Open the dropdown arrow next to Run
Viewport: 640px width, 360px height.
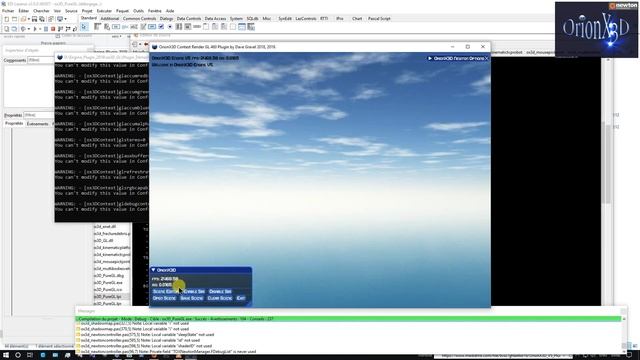click(40, 29)
